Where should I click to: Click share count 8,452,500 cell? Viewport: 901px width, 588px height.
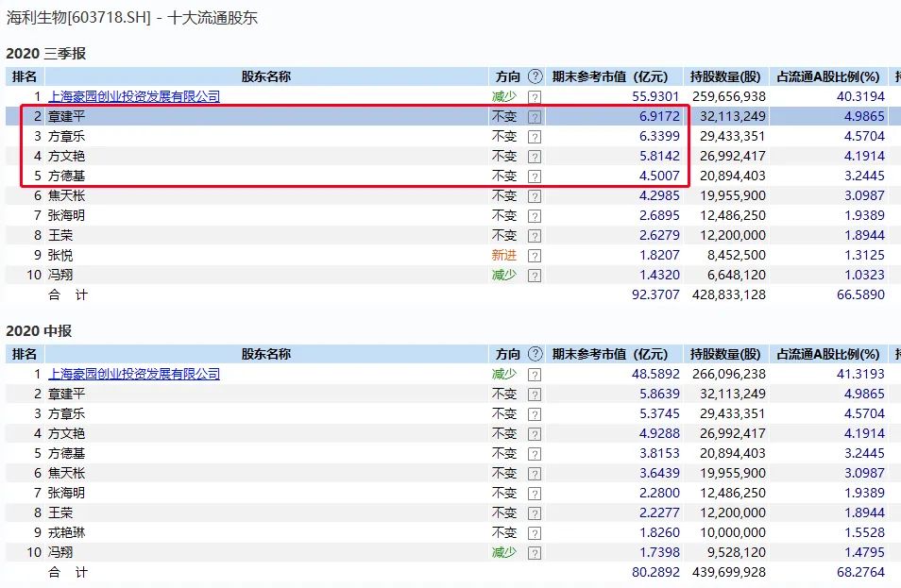(736, 255)
